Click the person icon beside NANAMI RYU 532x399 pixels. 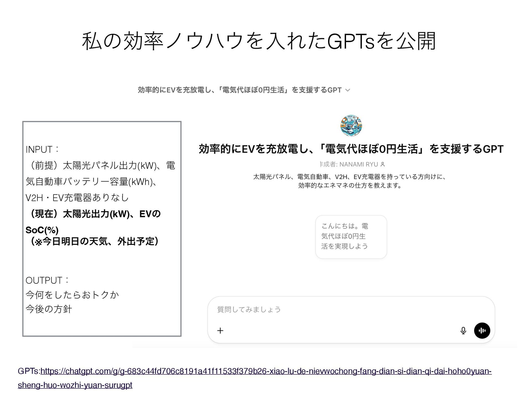click(383, 165)
